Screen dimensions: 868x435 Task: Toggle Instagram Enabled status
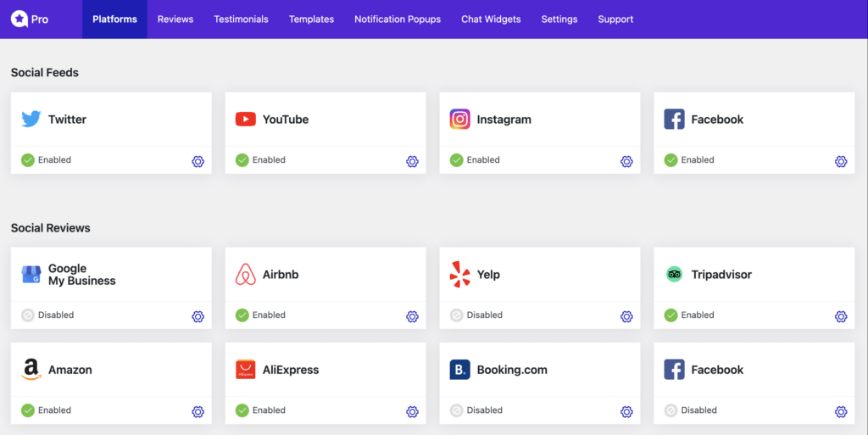[475, 160]
